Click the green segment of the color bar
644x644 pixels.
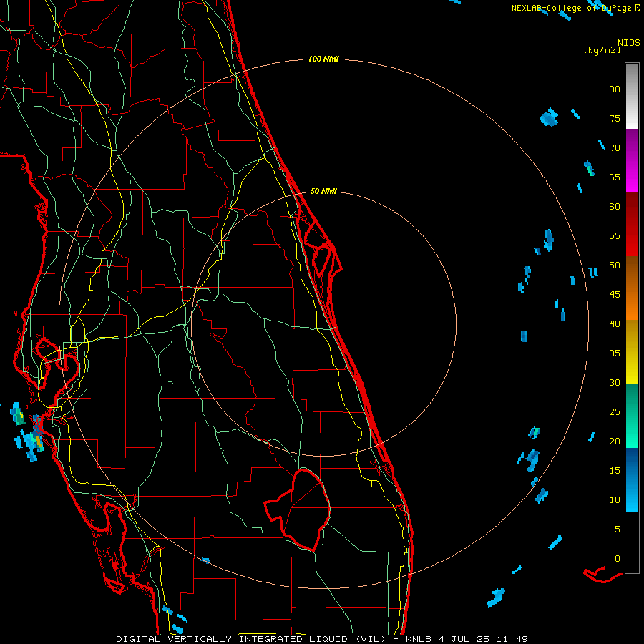coord(632,416)
